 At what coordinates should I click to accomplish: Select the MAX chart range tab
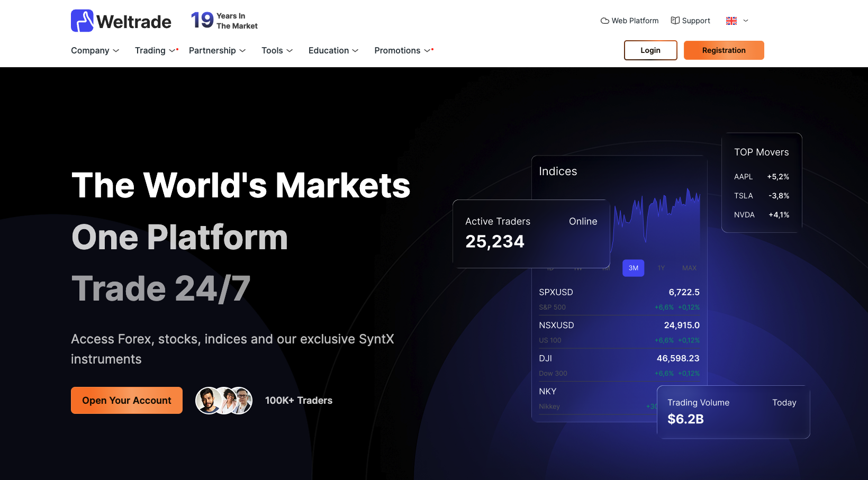pyautogui.click(x=689, y=268)
